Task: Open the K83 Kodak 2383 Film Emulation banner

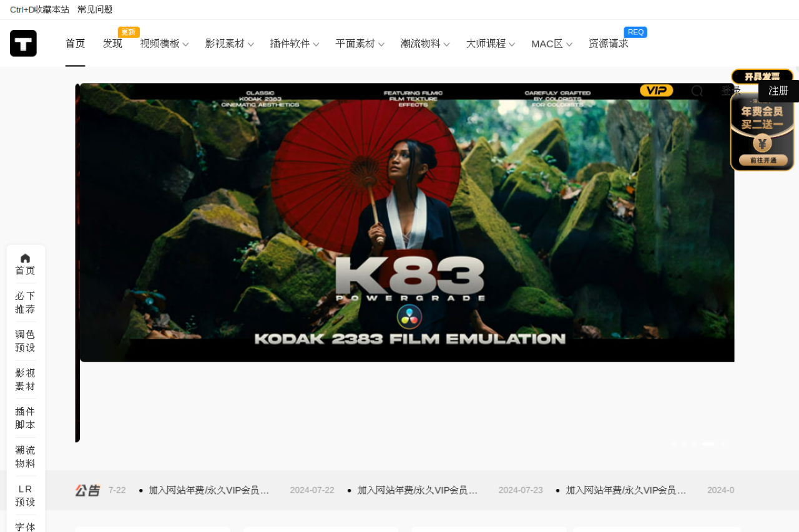Action: coord(407,223)
